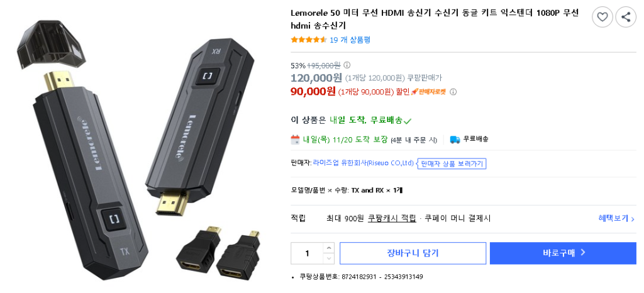This screenshot has width=644, height=293.
Task: Buy now with 바로구매 button
Action: click(563, 253)
